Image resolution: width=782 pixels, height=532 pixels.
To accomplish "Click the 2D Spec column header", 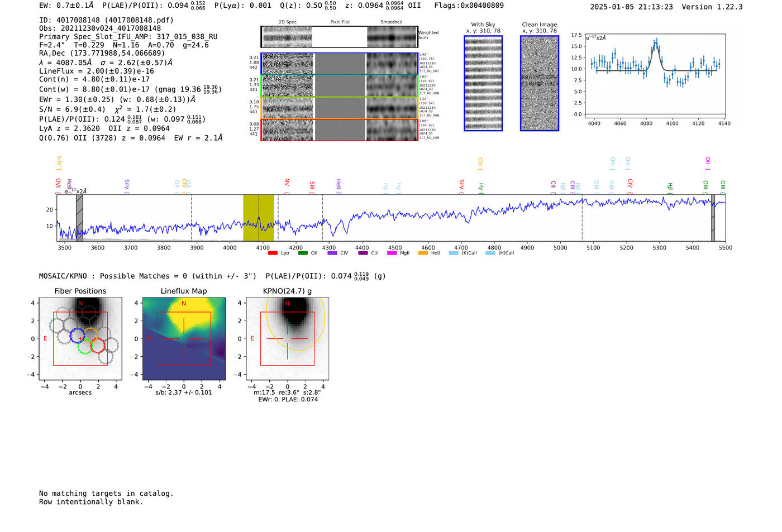I will pos(288,22).
